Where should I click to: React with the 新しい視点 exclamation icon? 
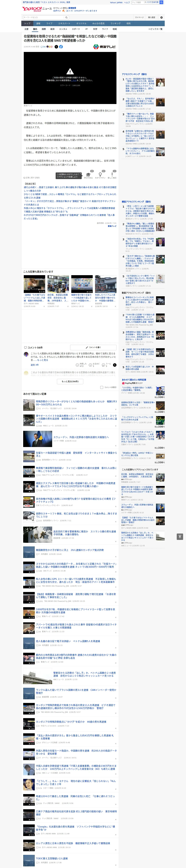(x=112, y=175)
